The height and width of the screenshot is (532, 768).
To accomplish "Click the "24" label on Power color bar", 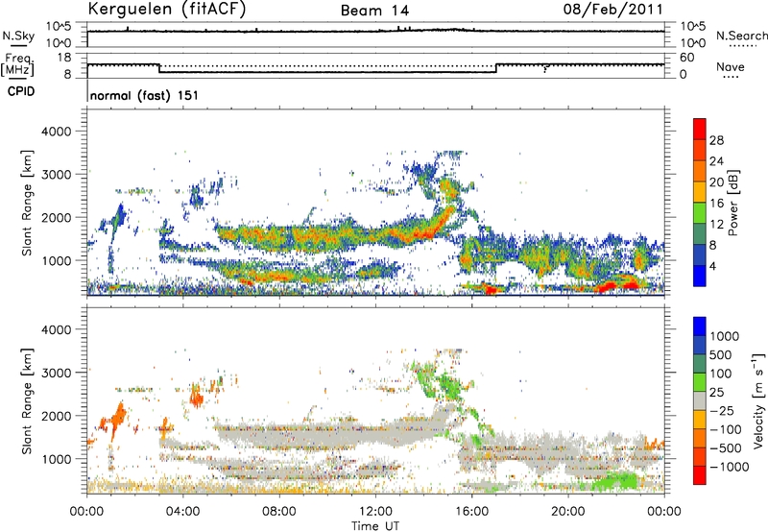I will pos(716,161).
